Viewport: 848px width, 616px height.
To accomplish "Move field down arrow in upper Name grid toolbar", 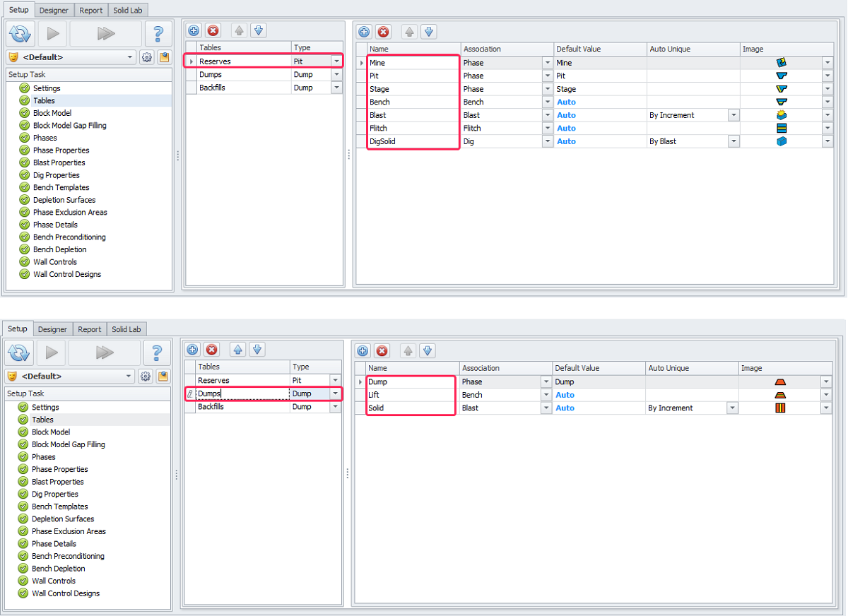I will pyautogui.click(x=428, y=32).
